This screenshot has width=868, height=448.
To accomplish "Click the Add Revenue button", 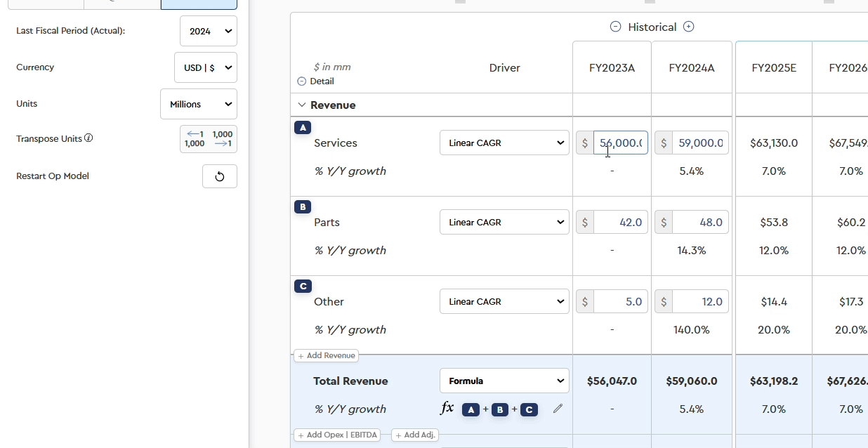I will [327, 356].
